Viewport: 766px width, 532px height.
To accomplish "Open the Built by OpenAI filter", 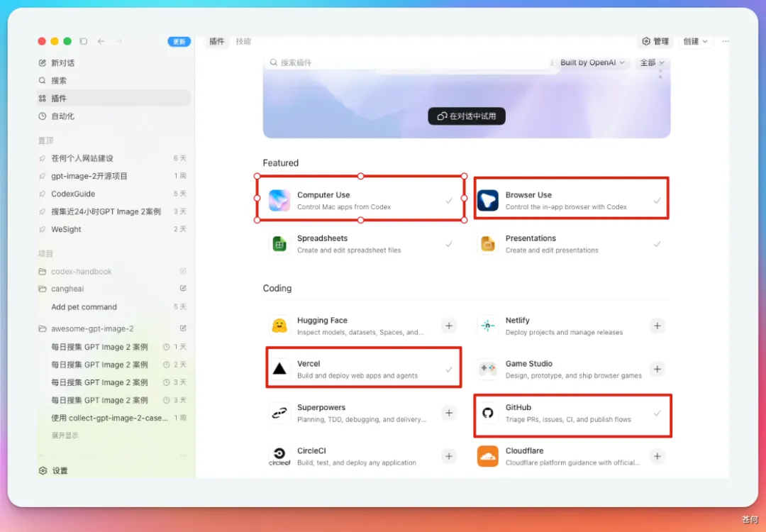I will click(592, 62).
